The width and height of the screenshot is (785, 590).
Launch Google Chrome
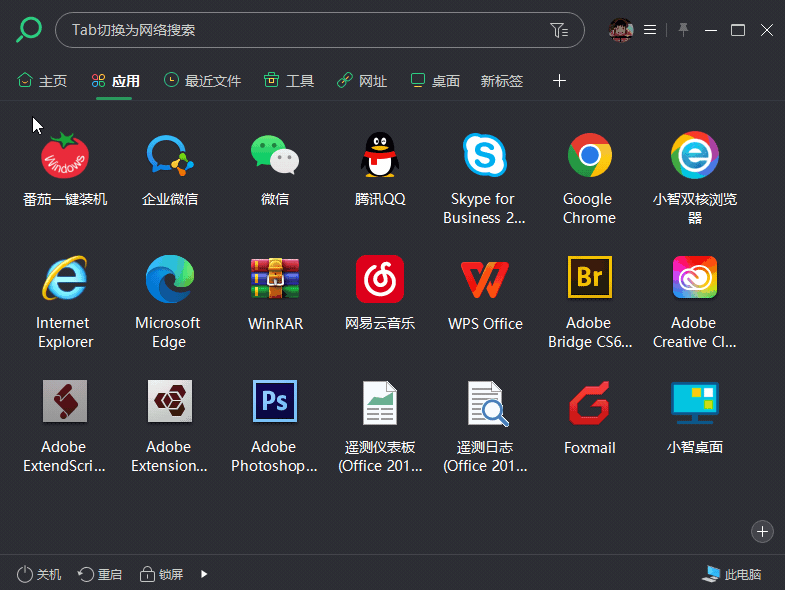point(590,155)
